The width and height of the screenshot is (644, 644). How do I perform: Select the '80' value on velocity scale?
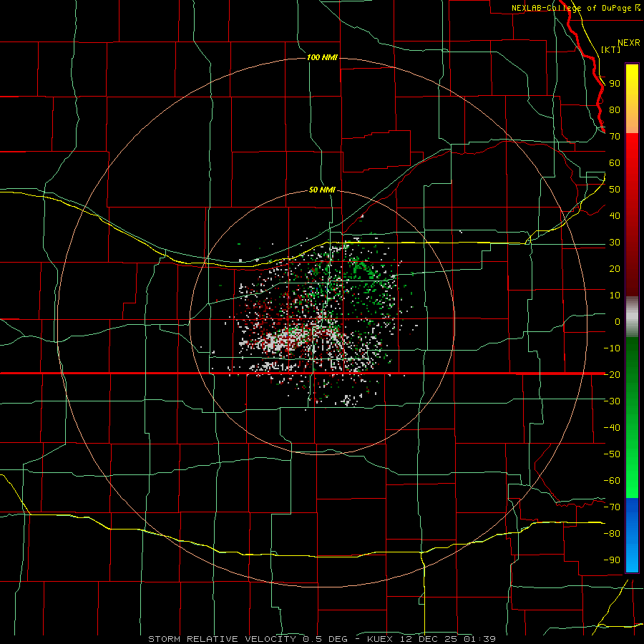(615, 109)
